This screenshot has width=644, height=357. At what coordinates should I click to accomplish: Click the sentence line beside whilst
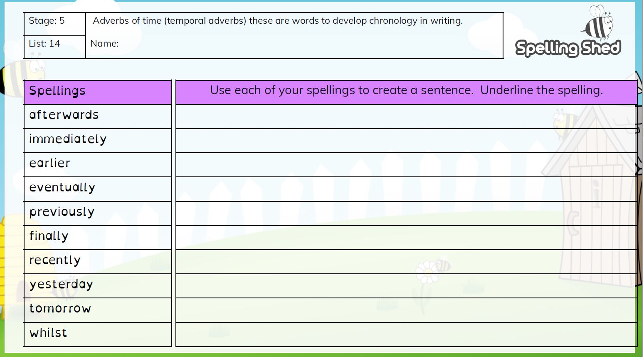pos(406,334)
